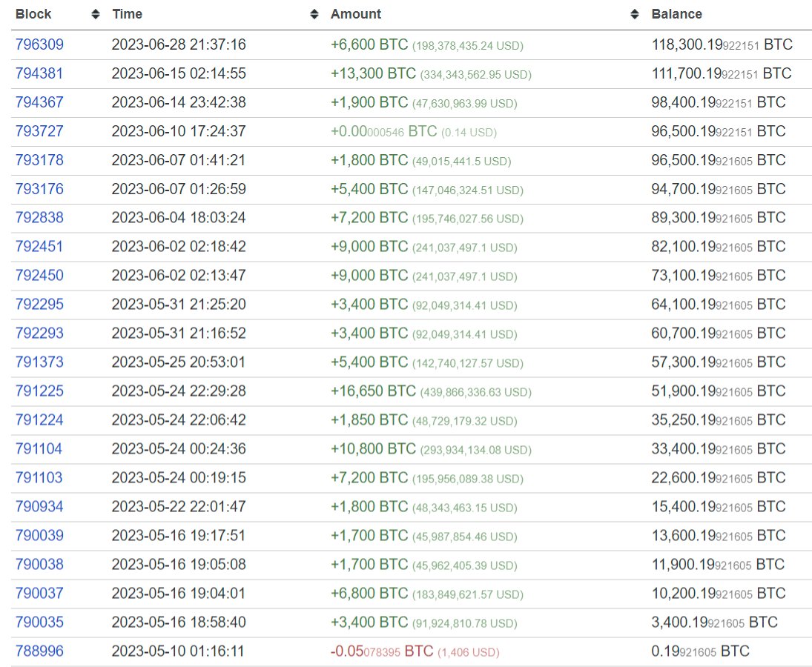Open block 790934 link
Image resolution: width=812 pixels, height=667 pixels.
39,507
